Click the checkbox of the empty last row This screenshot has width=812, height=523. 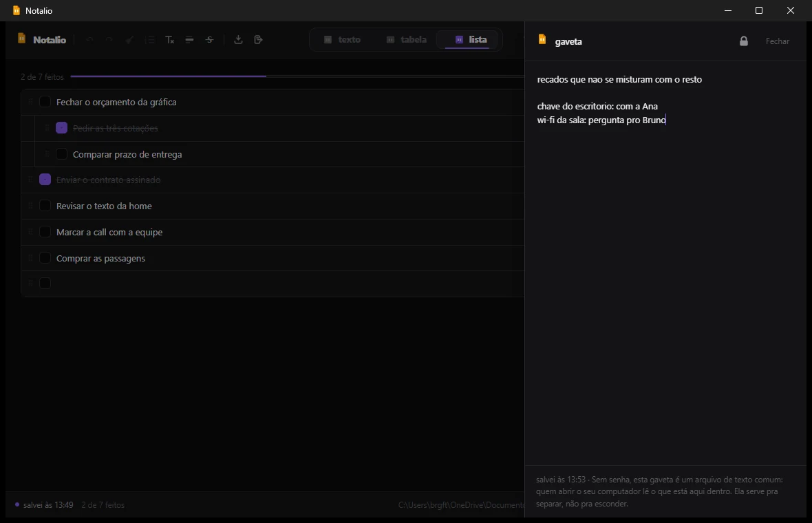pos(45,284)
